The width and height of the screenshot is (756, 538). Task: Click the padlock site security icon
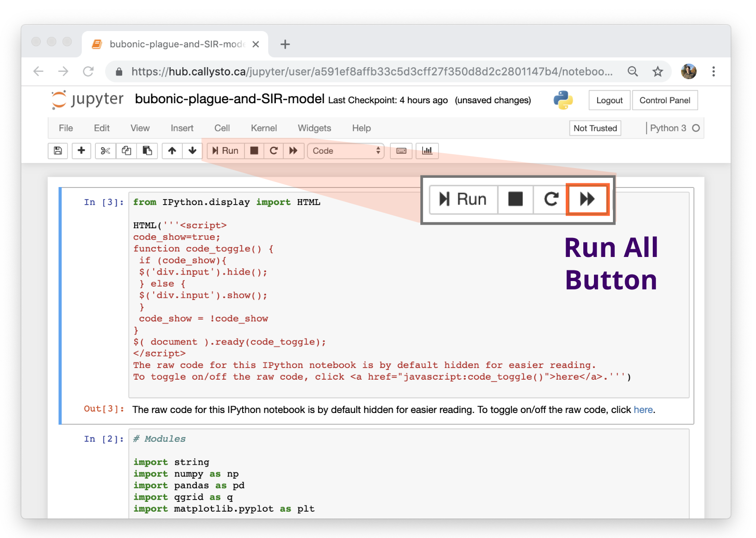[x=119, y=72]
